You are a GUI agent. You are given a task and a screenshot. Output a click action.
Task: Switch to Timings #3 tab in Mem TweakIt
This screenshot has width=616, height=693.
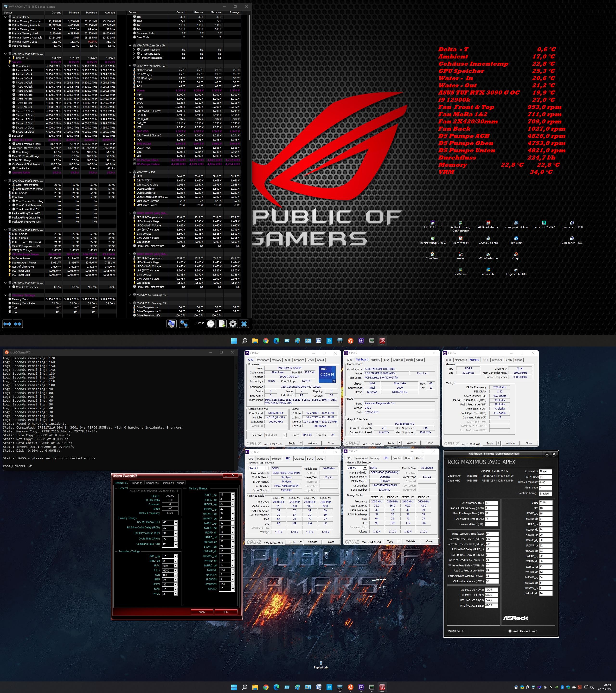(152, 483)
